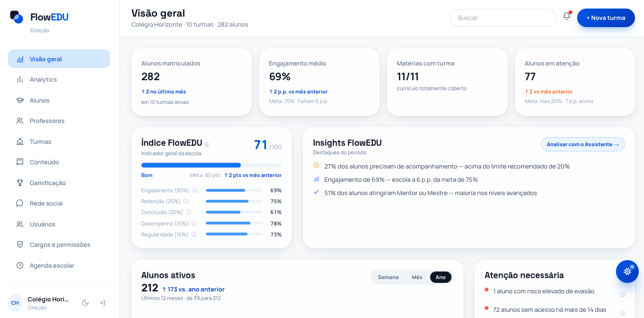Click the FlowEDU logo icon

click(x=17, y=17)
